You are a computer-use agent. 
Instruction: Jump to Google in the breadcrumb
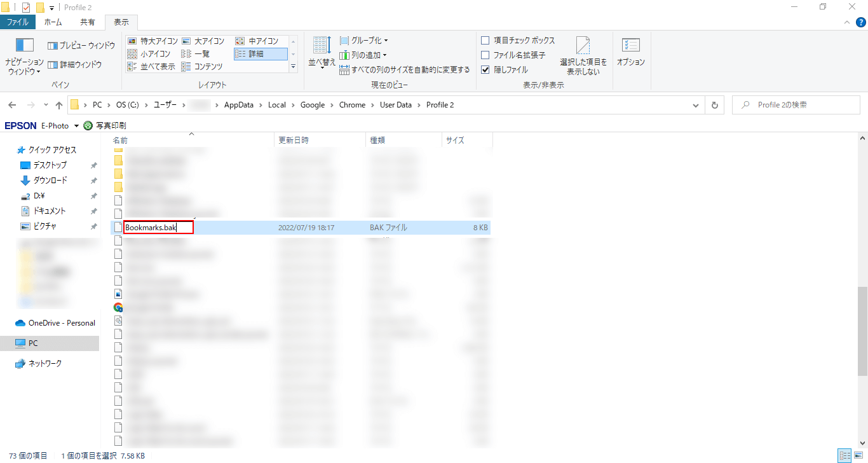point(313,105)
